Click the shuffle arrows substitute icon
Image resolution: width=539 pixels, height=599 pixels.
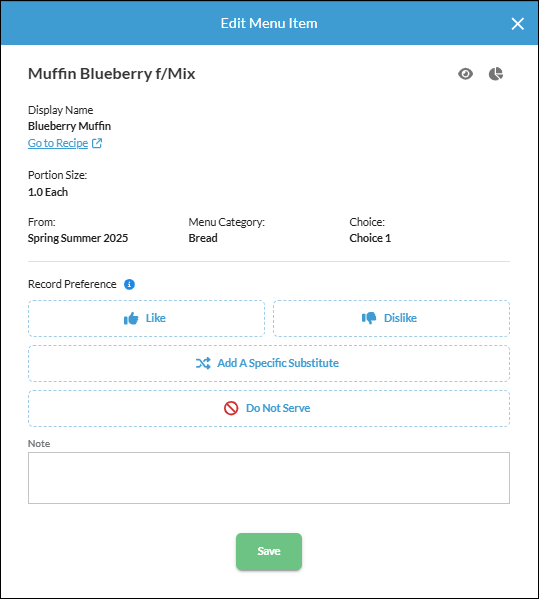(203, 363)
